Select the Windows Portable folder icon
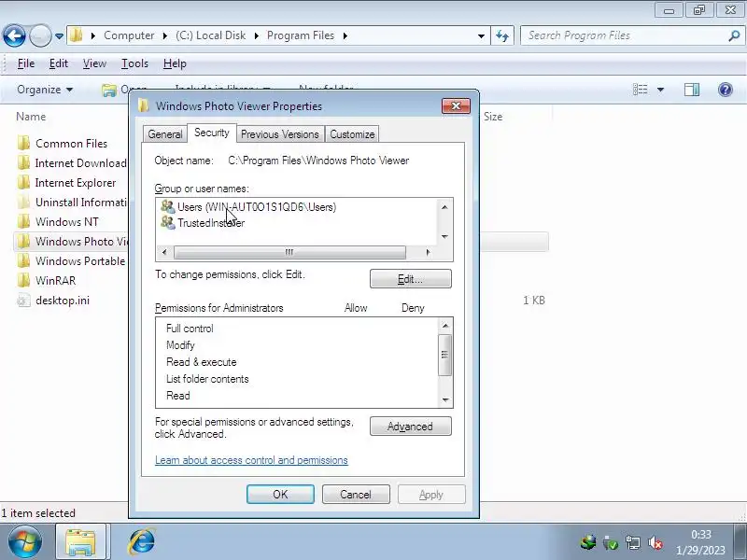Viewport: 747px width, 560px height. 23,260
